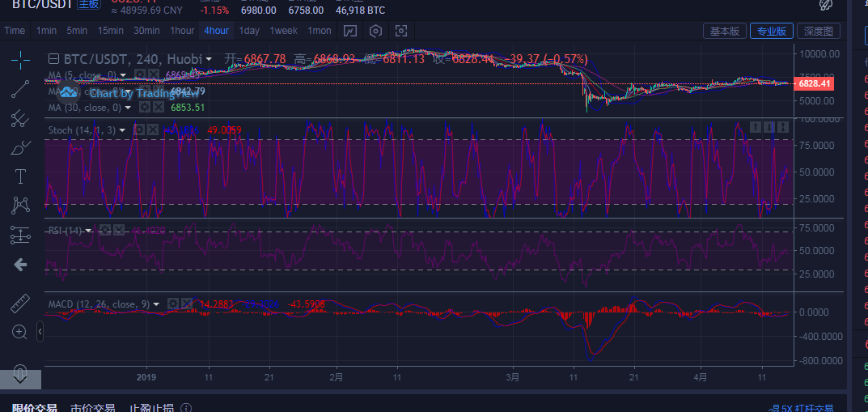Switch to Time line view
This screenshot has width=868, height=412.
point(15,31)
